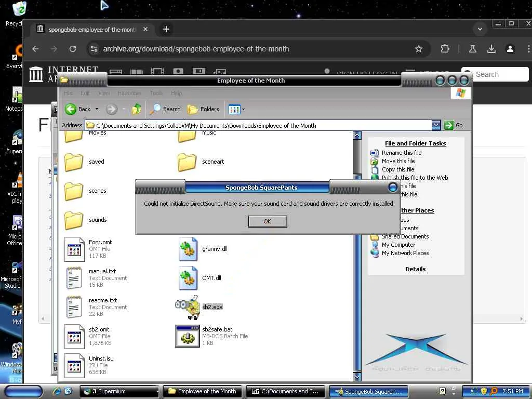Switch to SpongeBob SquareP... taskbar item
Image resolution: width=532 pixels, height=399 pixels.
368,392
